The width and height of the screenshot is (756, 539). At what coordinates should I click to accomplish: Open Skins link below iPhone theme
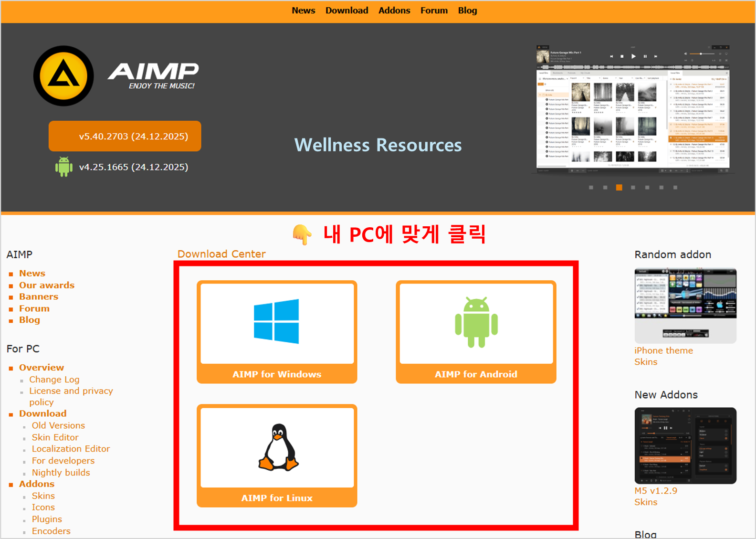646,362
